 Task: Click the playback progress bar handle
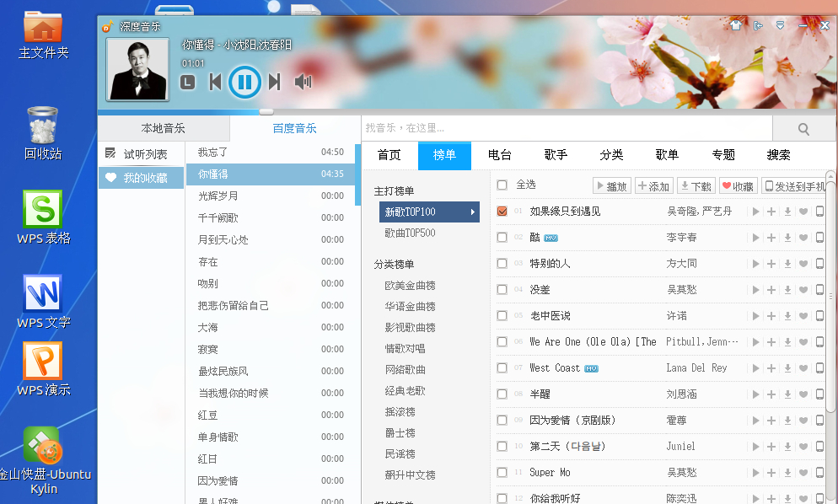(266, 112)
